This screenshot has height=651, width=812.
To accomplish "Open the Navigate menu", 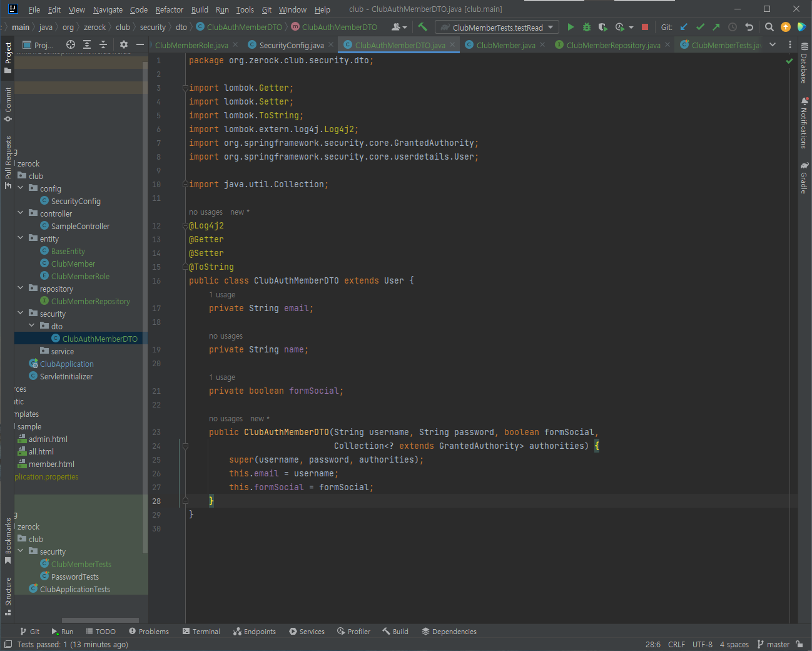I will point(108,9).
